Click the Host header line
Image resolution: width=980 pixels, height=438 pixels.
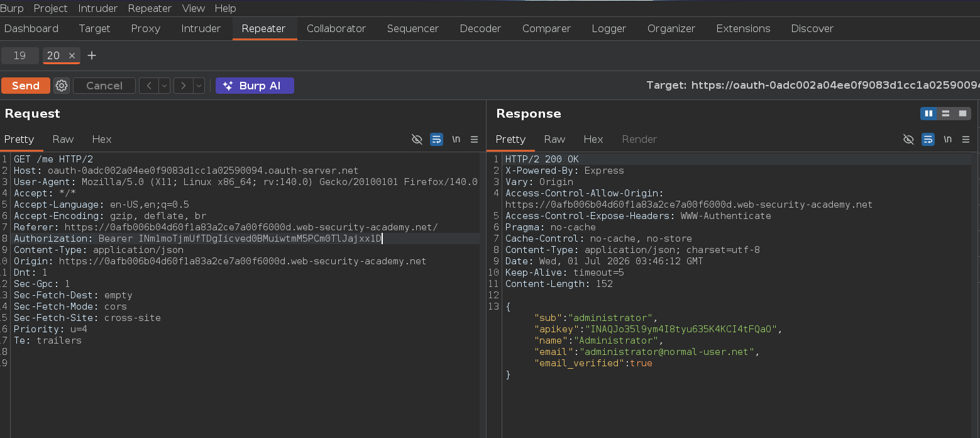pyautogui.click(x=186, y=171)
